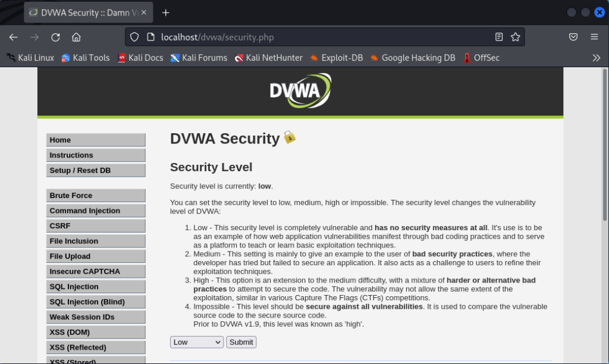This screenshot has width=609, height=364.
Task: Open Kali Forums bookmark
Action: pos(199,58)
